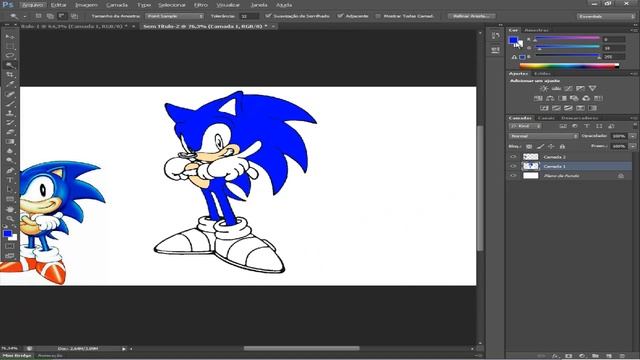
Task: Select the Eyedropper tool
Action: tap(10, 84)
